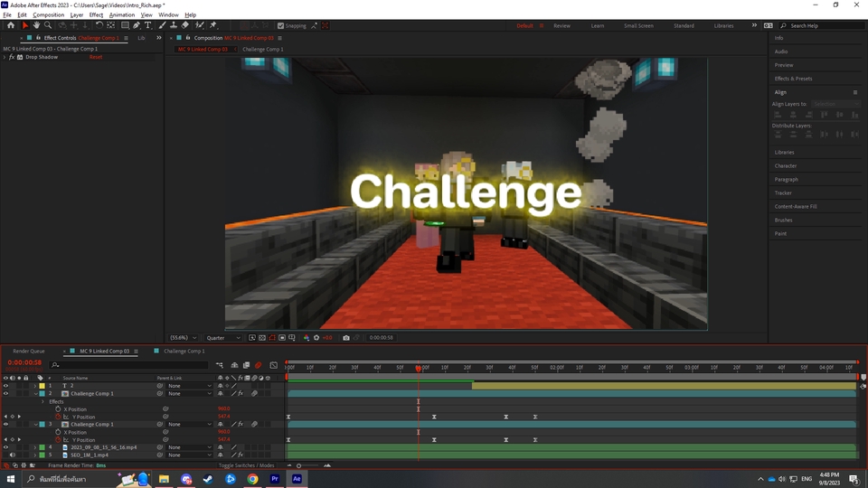Select the Clone Stamp tool
Image resolution: width=868 pixels, height=488 pixels.
[174, 25]
